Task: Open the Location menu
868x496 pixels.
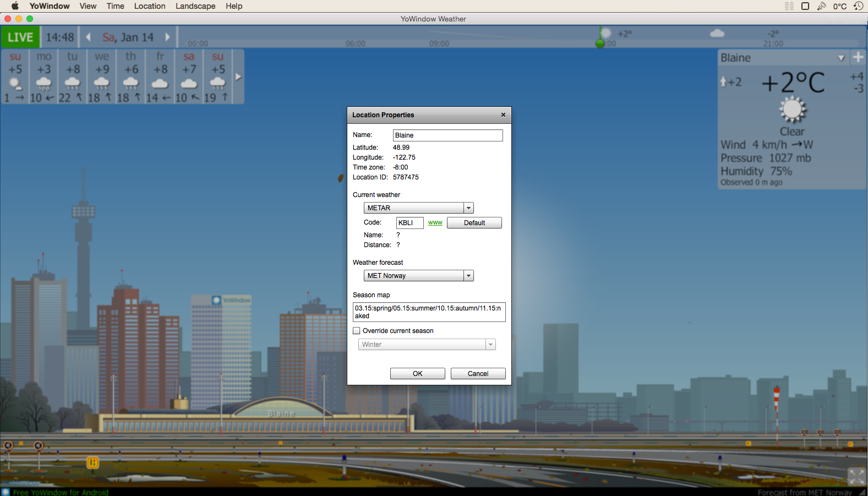Action: click(150, 6)
